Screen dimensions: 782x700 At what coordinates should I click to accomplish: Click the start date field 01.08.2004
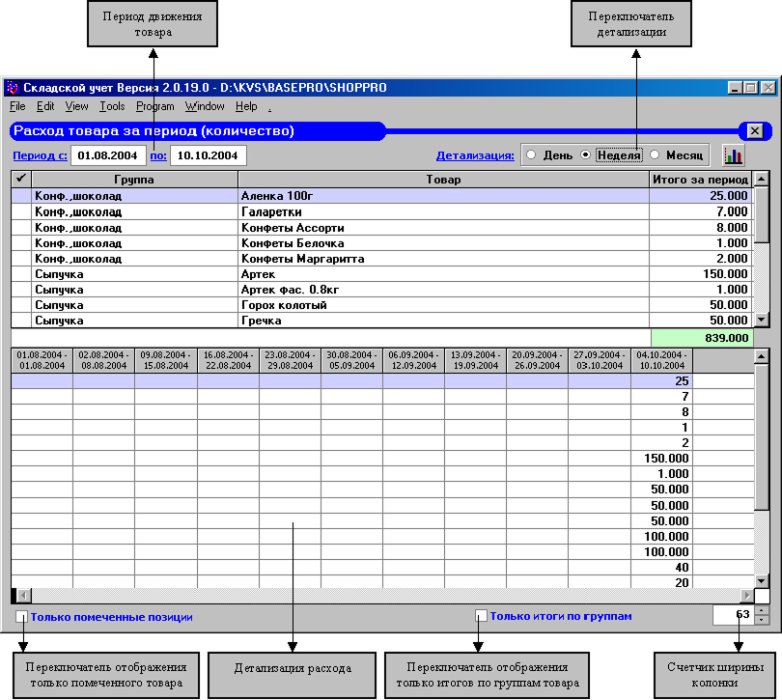pyautogui.click(x=108, y=155)
